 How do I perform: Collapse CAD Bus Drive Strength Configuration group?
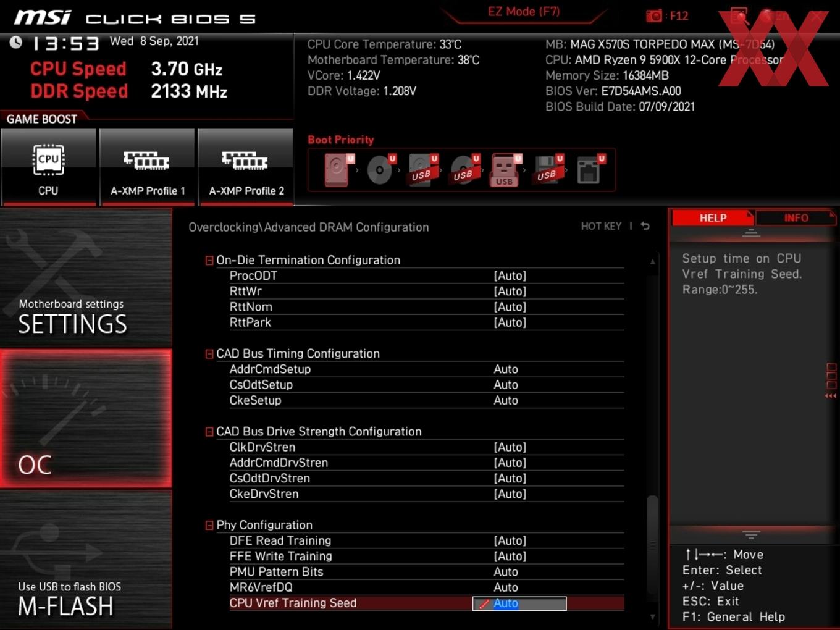209,432
